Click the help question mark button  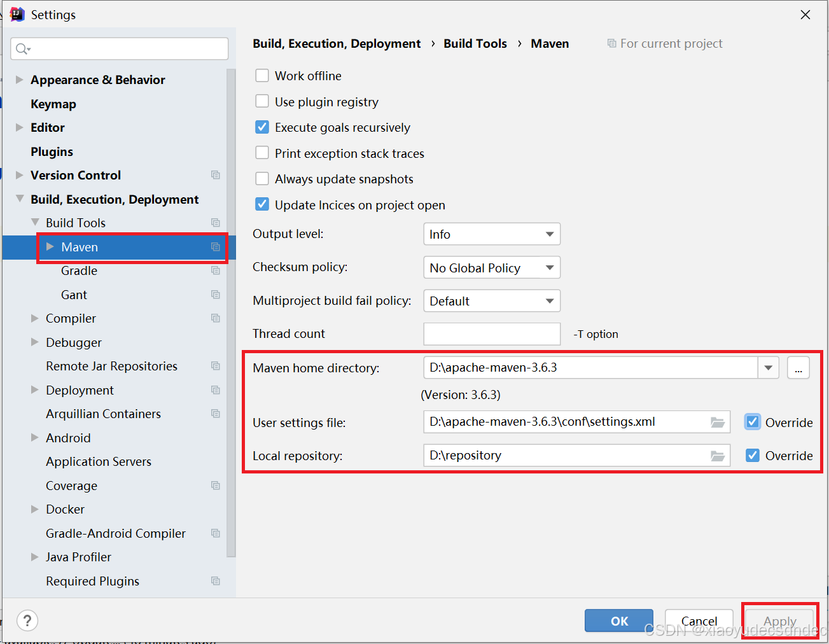tap(27, 620)
